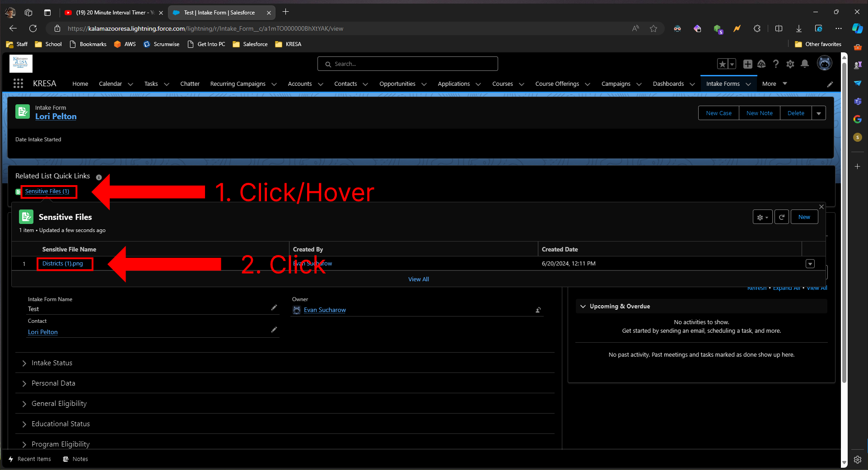Select the Intake Forms tab

[x=723, y=84]
